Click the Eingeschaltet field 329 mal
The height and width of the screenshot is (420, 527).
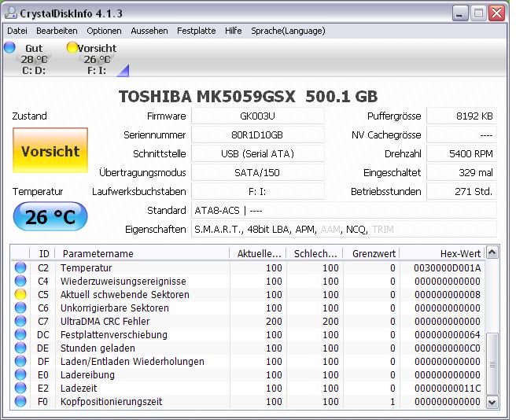pyautogui.click(x=462, y=172)
